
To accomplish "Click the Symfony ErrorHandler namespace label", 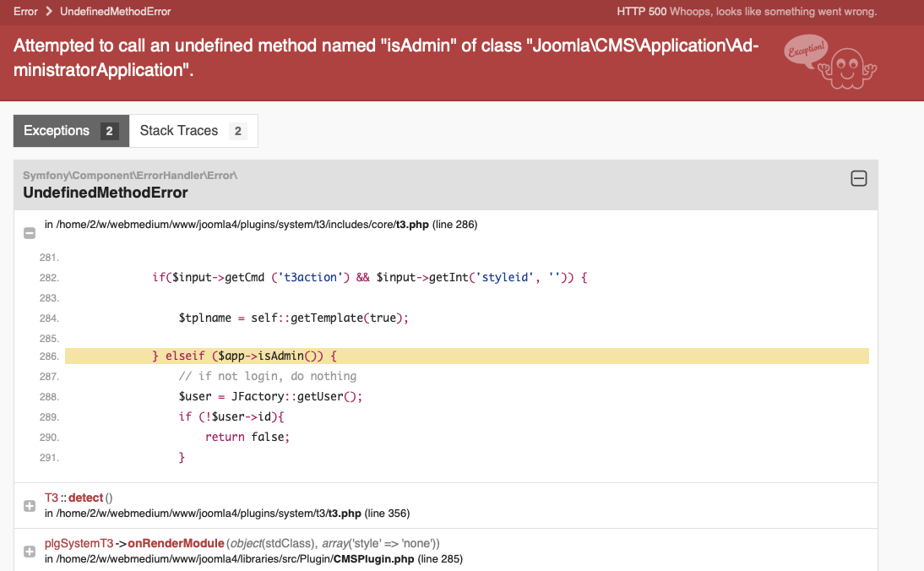I will [x=130, y=175].
